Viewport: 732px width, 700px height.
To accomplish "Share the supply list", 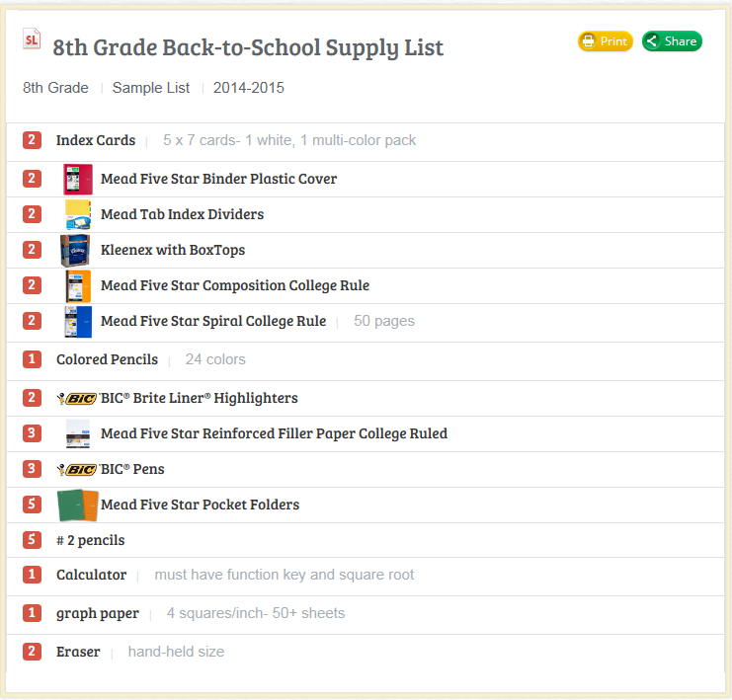I will [672, 41].
